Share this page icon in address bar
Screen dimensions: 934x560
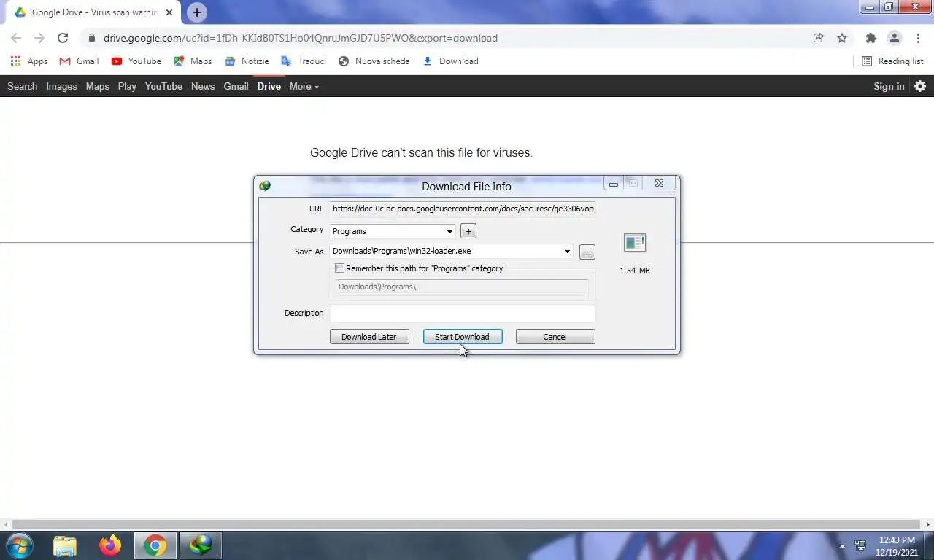[x=819, y=38]
